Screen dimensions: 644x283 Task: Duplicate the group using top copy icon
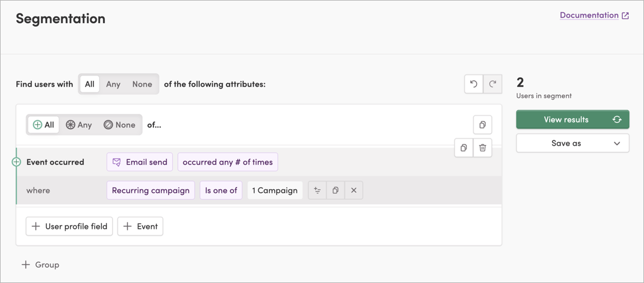pyautogui.click(x=482, y=125)
